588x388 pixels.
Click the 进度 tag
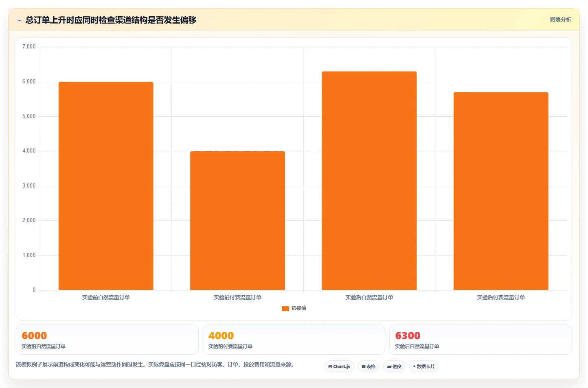click(x=394, y=366)
